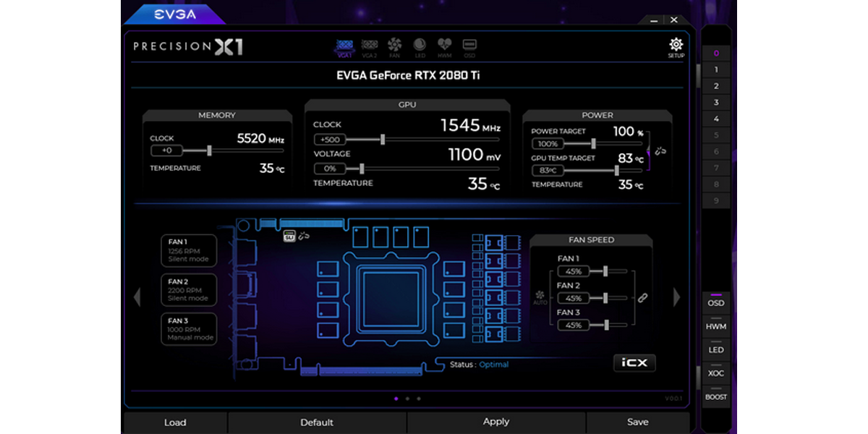Click the power target 100% field

(548, 144)
